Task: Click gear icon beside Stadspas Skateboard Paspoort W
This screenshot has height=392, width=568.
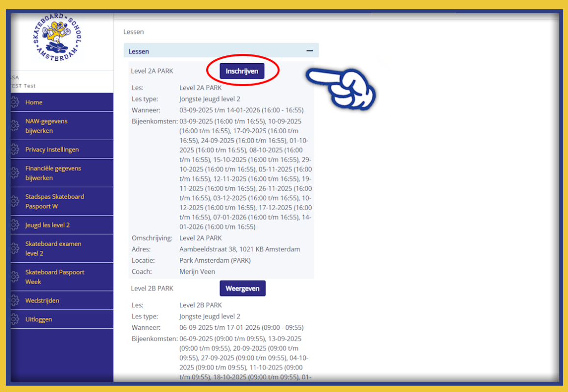Action: click(15, 201)
